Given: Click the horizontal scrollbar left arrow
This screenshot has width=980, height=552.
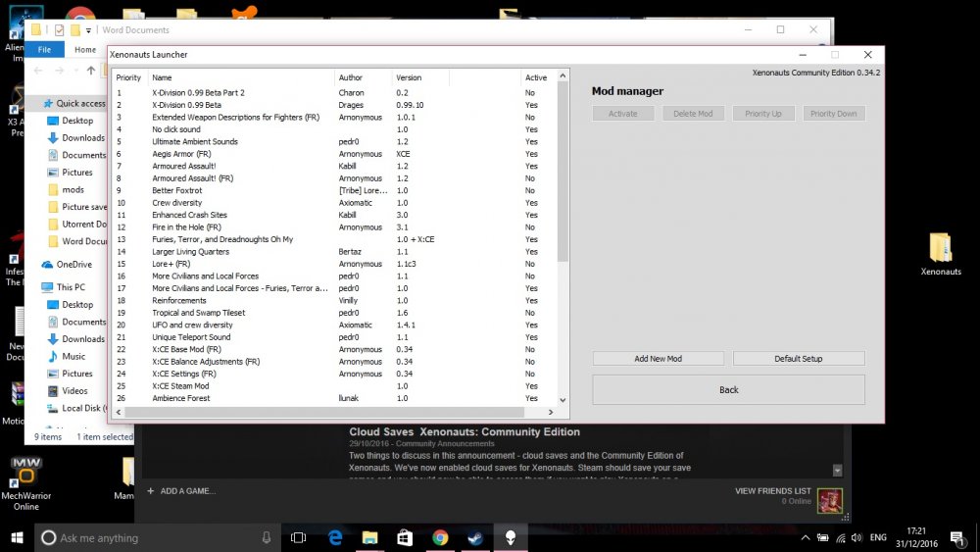Looking at the screenshot, I should click(119, 412).
